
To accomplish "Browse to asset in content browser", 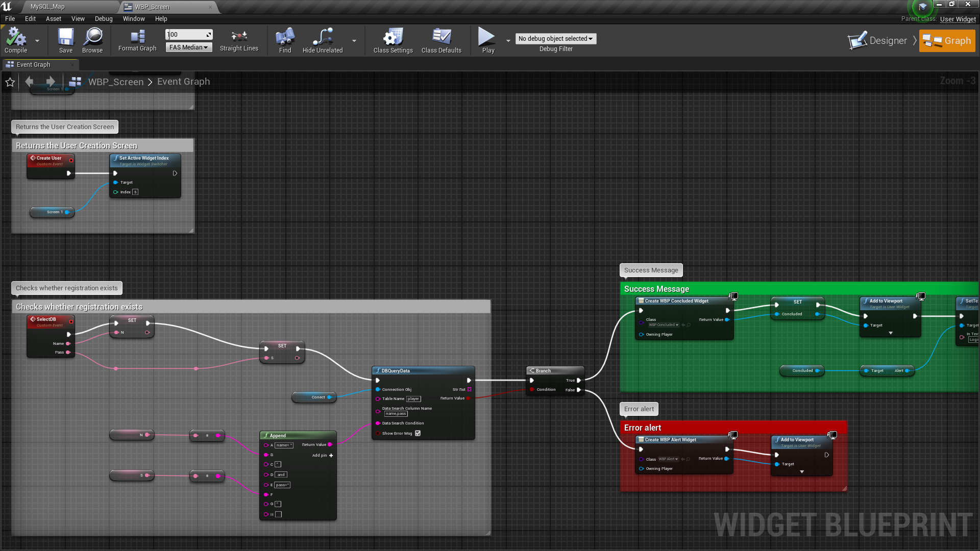I will point(92,40).
